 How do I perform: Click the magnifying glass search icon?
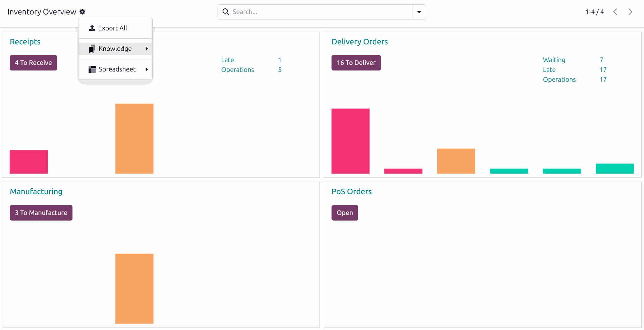(x=226, y=12)
